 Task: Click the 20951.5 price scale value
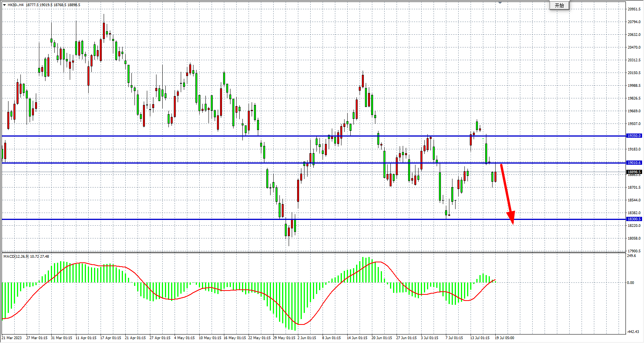[x=634, y=9]
